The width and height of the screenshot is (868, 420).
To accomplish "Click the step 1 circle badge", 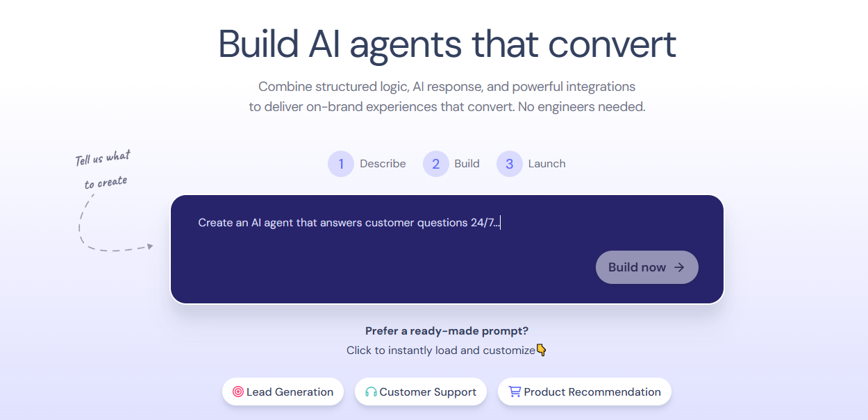I will coord(341,163).
